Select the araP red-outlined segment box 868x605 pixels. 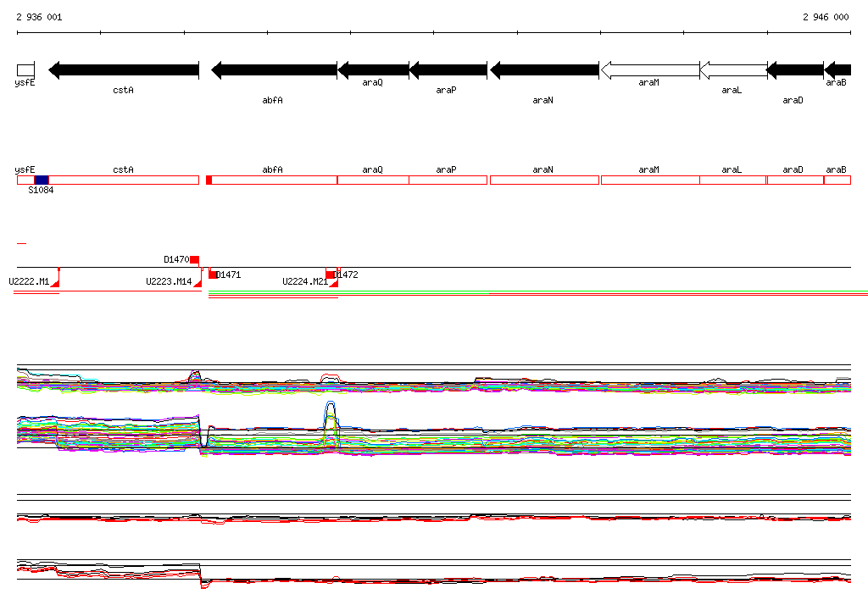[x=448, y=180]
